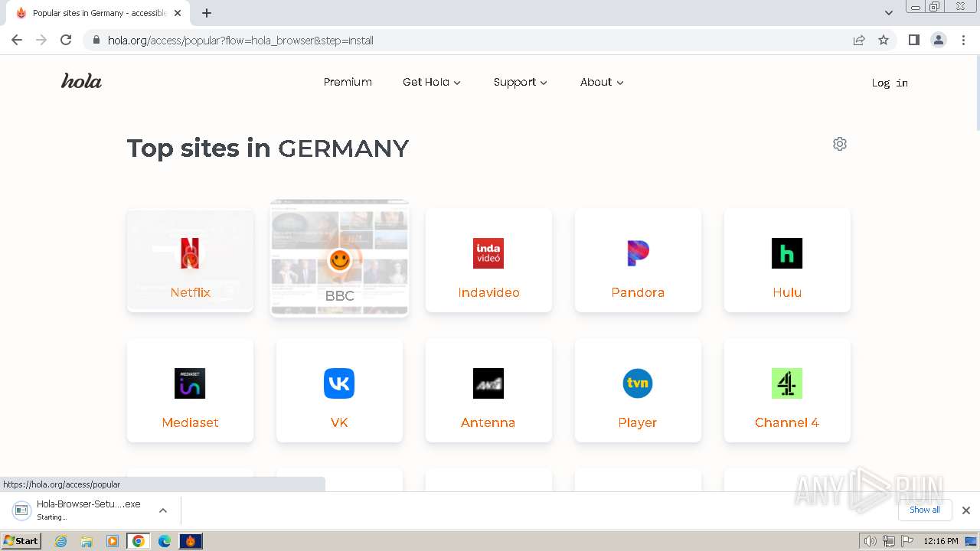The height and width of the screenshot is (551, 980).
Task: Close the downloads bar
Action: pos(966,510)
